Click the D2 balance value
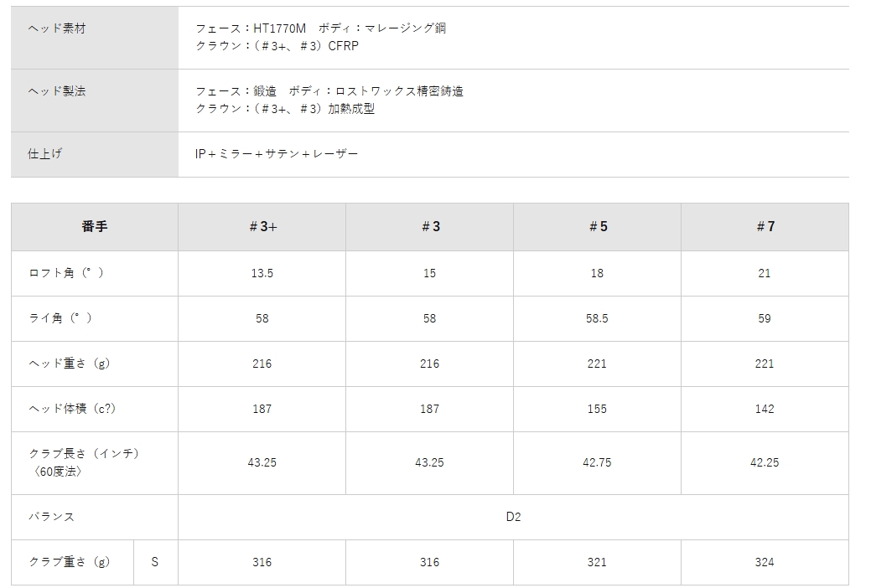This screenshot has height=588, width=871. click(513, 517)
